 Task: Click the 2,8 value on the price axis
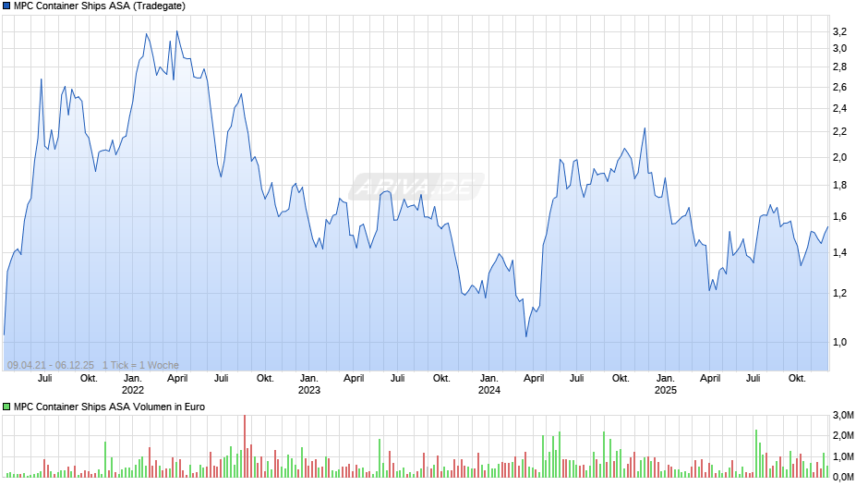tap(839, 67)
